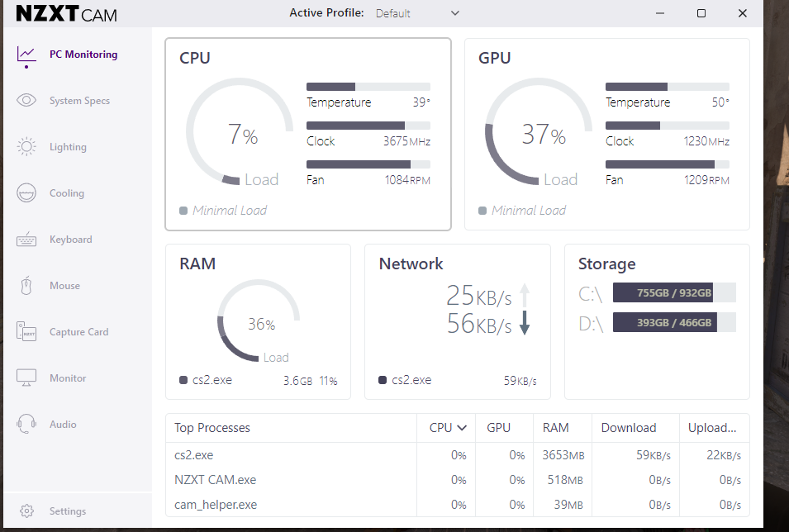Click the GPU Clock bar
The width and height of the screenshot is (789, 532).
tap(668, 126)
